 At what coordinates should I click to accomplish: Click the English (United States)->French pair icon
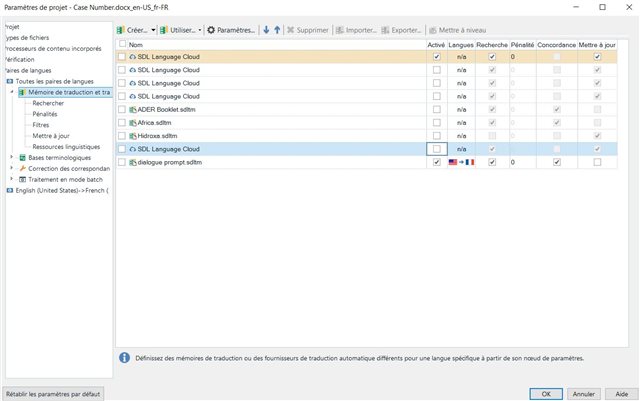pos(10,190)
